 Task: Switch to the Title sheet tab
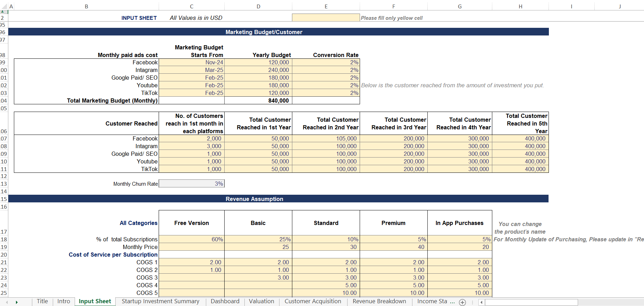[42, 301]
